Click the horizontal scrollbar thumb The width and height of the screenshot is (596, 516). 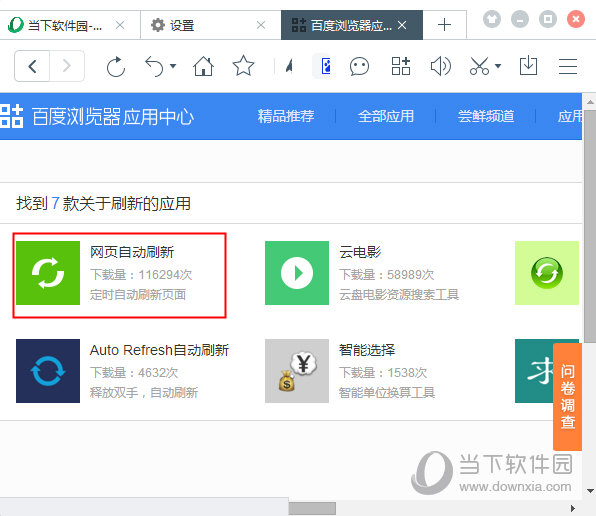pyautogui.click(x=312, y=508)
